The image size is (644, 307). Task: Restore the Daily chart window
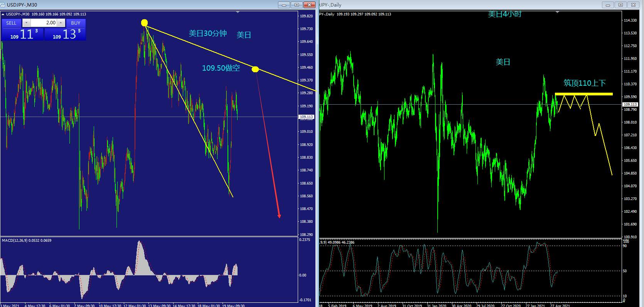(620, 5)
